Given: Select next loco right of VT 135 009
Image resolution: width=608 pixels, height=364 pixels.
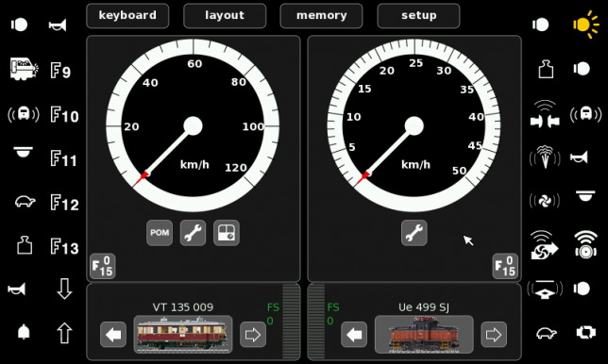Looking at the screenshot, I should 253,335.
